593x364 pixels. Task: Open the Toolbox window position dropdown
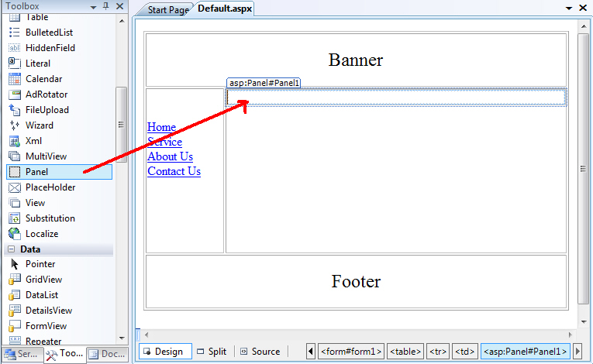(93, 7)
